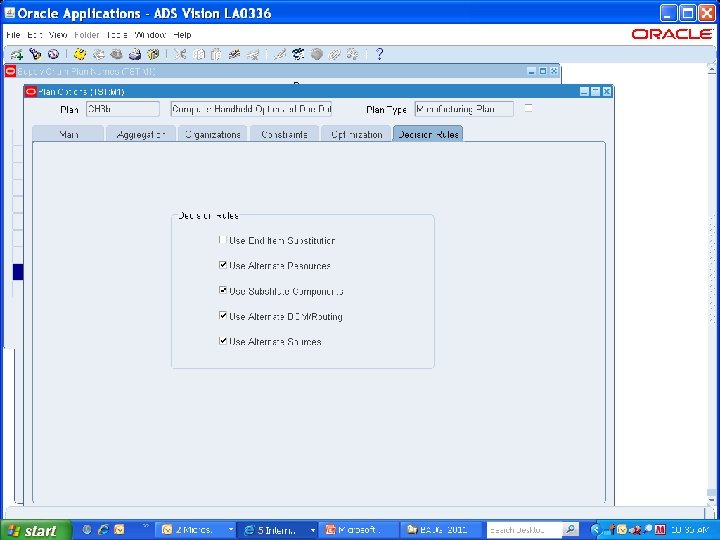
Task: Expand the 5 Internet Explorer taskbar group
Action: (x=278, y=530)
